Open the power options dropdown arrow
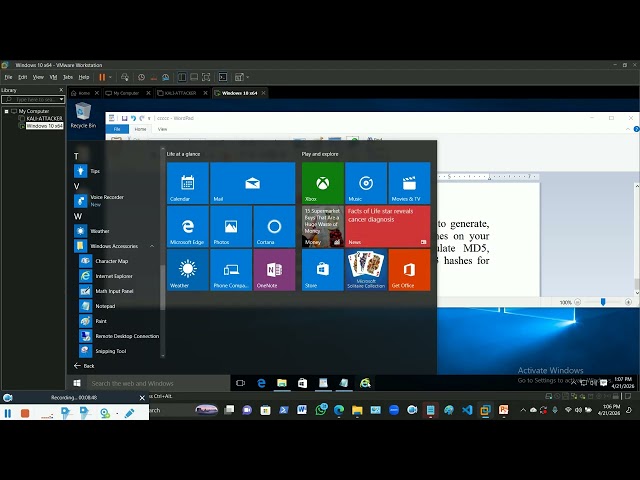The width and height of the screenshot is (640, 480). pos(110,77)
